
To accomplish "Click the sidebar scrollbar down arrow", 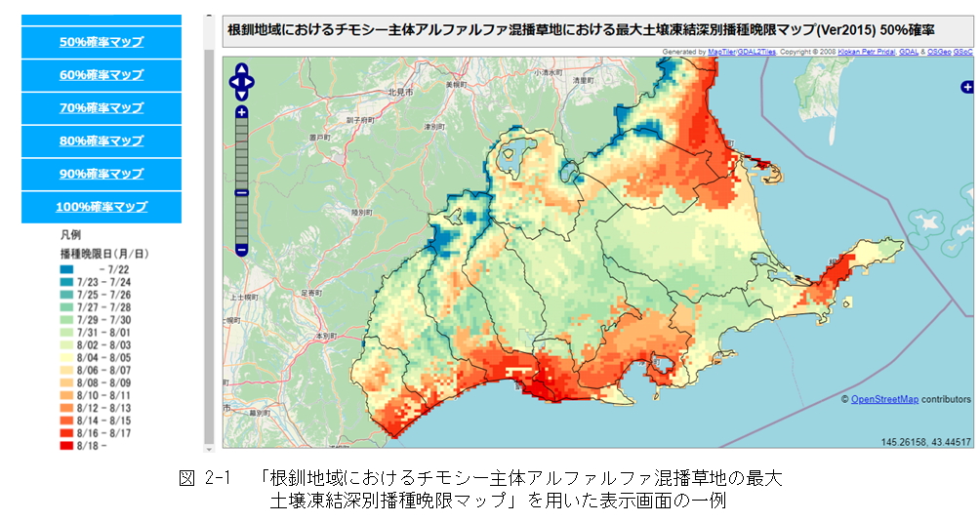I will pos(209,447).
